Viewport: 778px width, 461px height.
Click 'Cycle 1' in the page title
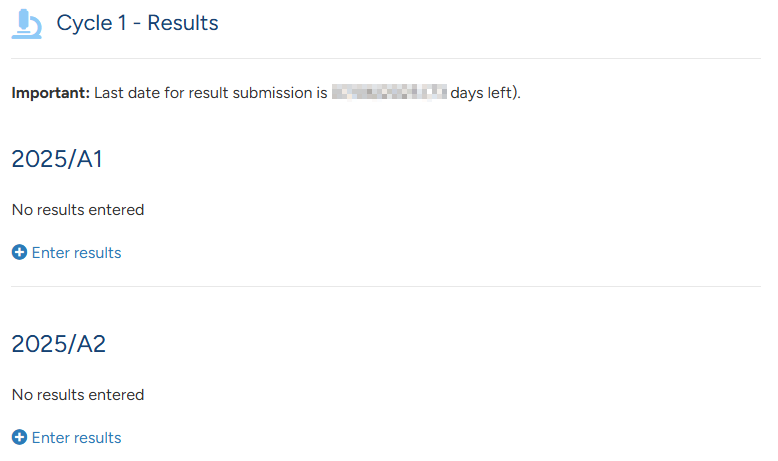click(91, 23)
